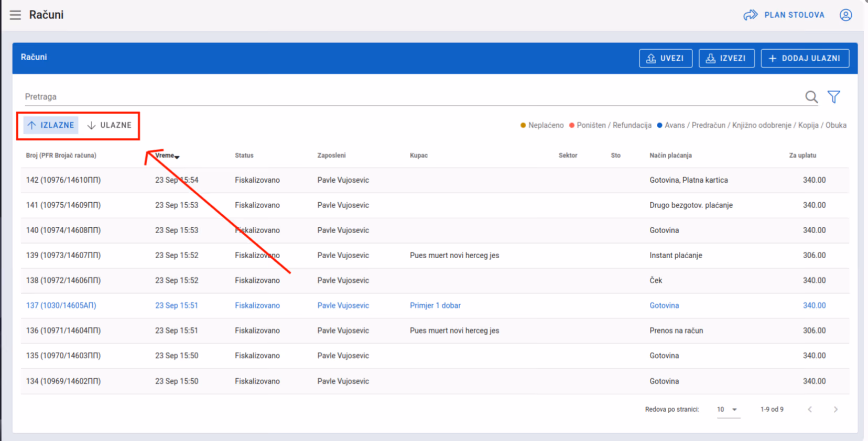Open the filter funnel icon
This screenshot has width=868, height=441.
834,97
